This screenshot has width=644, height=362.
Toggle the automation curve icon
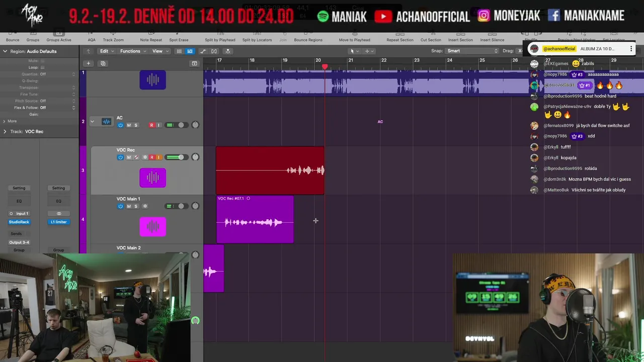[x=203, y=51]
